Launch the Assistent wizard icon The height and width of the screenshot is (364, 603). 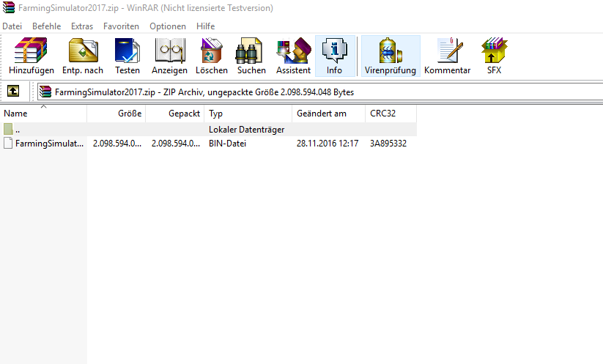[x=293, y=56]
